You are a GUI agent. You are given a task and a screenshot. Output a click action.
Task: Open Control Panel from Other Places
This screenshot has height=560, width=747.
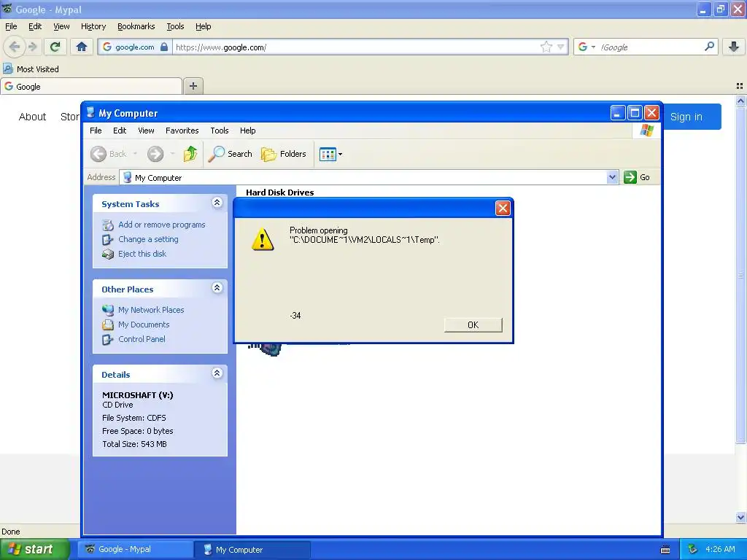click(142, 339)
